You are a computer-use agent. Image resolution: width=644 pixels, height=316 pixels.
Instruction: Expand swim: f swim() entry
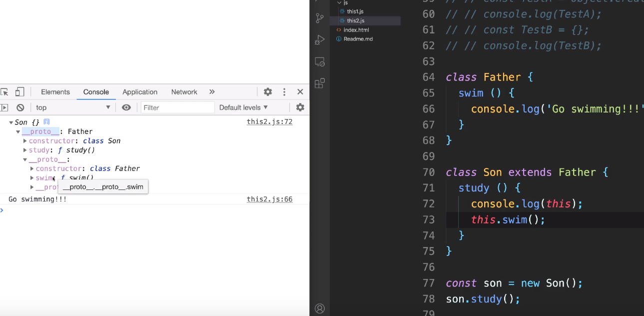click(x=32, y=178)
